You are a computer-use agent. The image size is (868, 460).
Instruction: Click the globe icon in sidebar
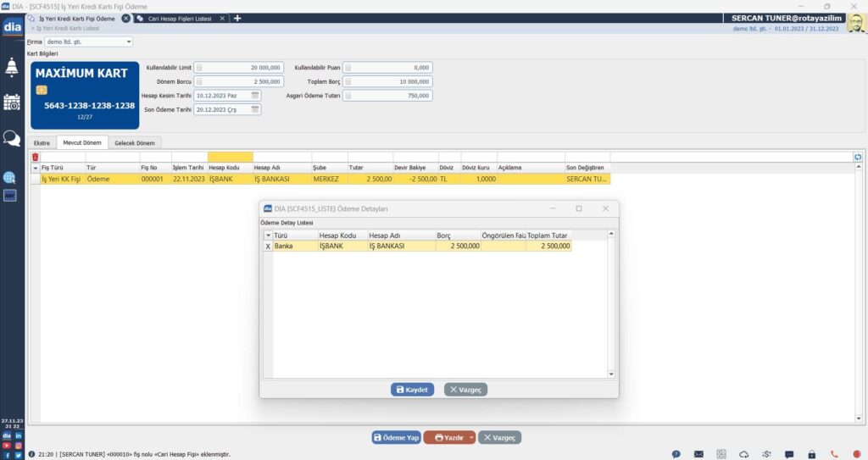point(9,177)
